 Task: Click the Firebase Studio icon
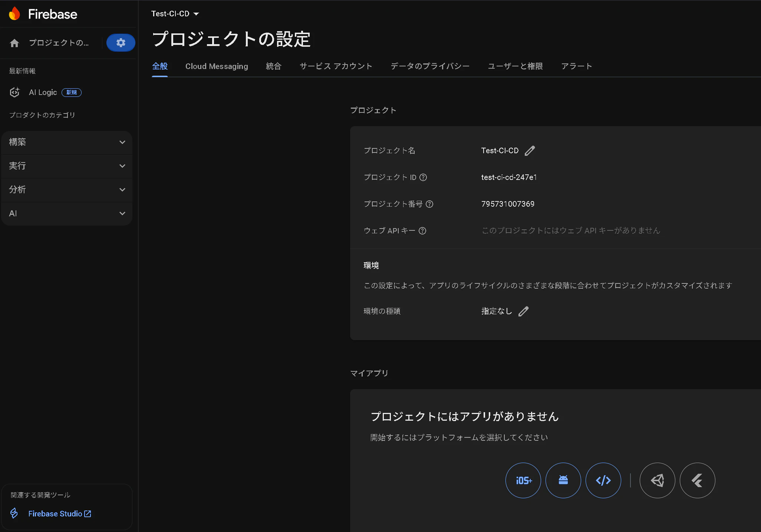[x=14, y=513]
